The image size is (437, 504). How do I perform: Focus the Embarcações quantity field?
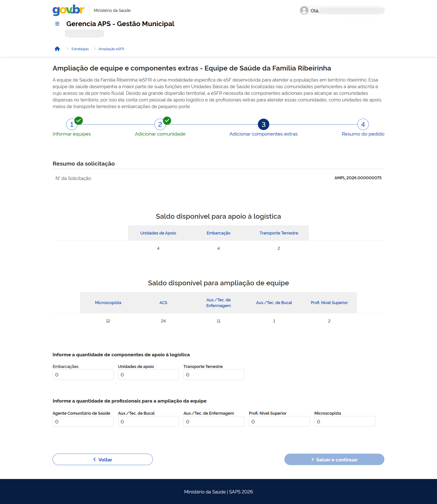(x=83, y=374)
